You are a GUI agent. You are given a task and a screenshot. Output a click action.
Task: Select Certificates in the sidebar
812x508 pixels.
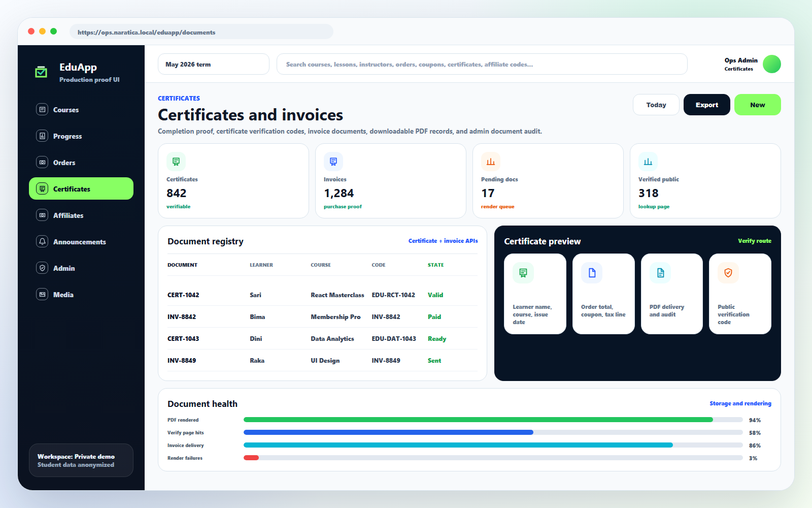pyautogui.click(x=81, y=188)
